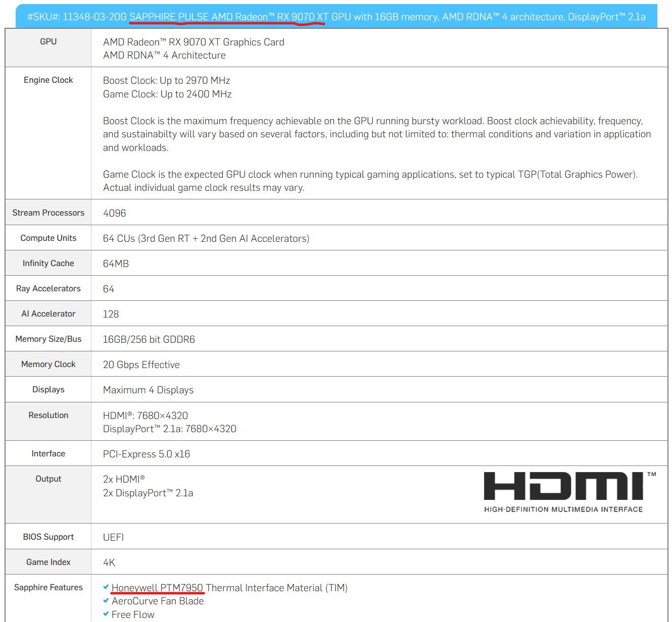Select the Engine Clock row label
This screenshot has width=672, height=622.
tap(49, 80)
